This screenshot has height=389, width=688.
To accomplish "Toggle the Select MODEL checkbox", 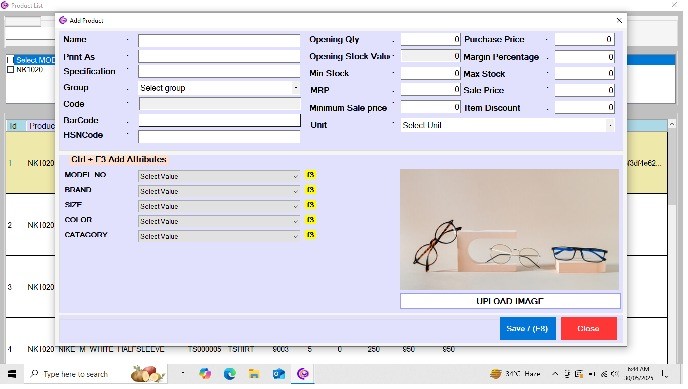I will pos(11,60).
